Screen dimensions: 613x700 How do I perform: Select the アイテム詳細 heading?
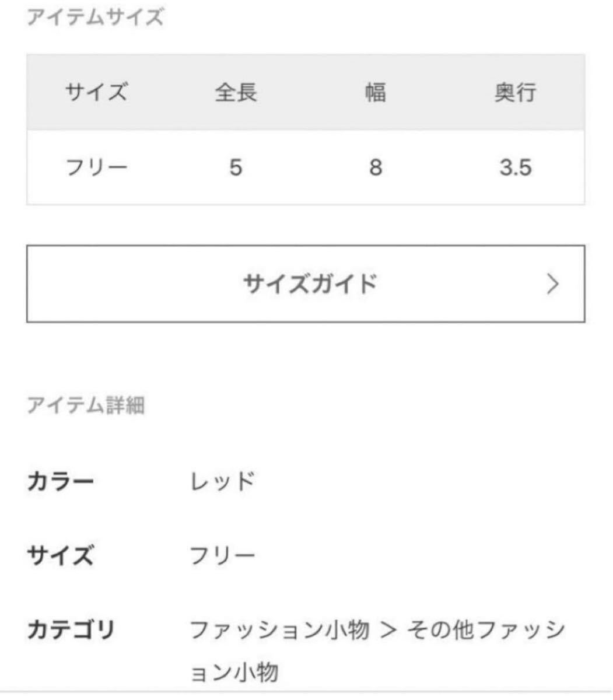click(x=86, y=405)
